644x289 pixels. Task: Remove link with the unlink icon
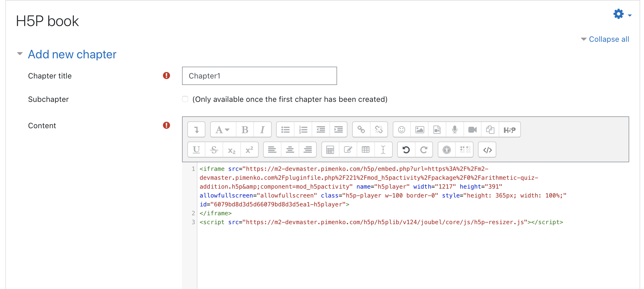[379, 130]
